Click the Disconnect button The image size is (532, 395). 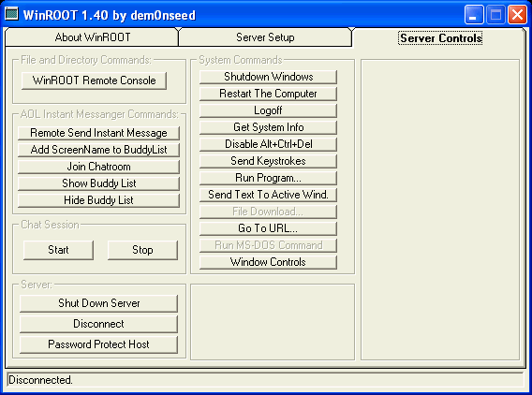pyautogui.click(x=98, y=324)
